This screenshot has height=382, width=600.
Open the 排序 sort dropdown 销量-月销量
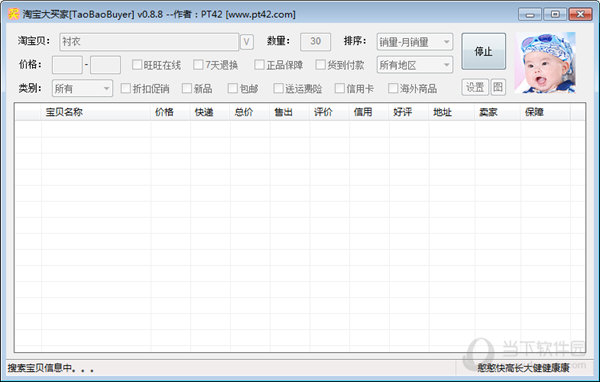tap(415, 42)
